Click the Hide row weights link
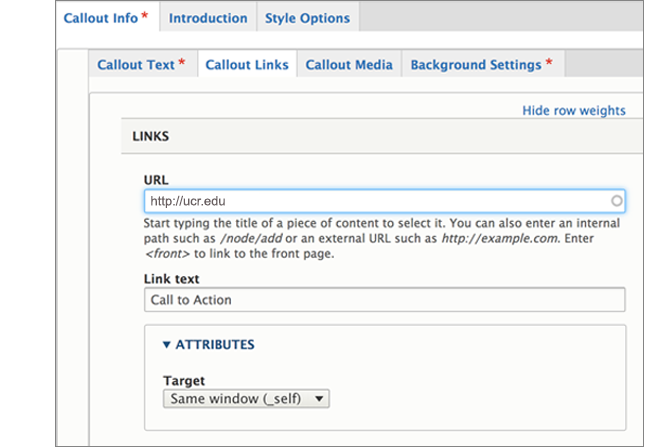 coord(574,110)
